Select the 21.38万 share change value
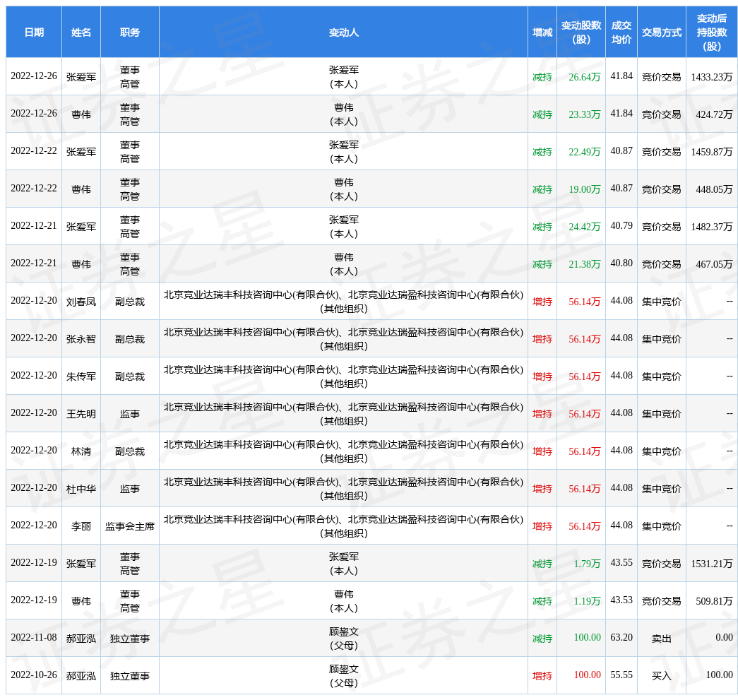This screenshot has width=738, height=700. [585, 264]
